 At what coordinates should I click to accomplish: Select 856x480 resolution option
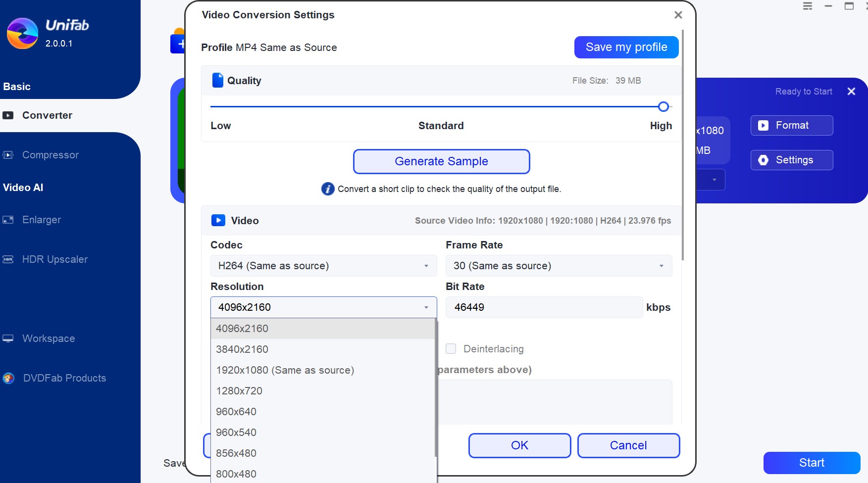[x=323, y=453]
